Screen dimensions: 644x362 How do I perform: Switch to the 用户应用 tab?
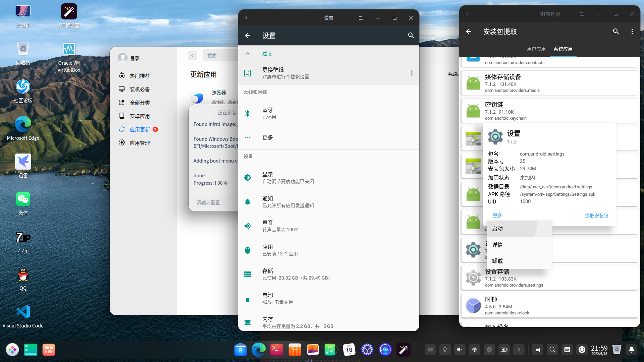(536, 49)
